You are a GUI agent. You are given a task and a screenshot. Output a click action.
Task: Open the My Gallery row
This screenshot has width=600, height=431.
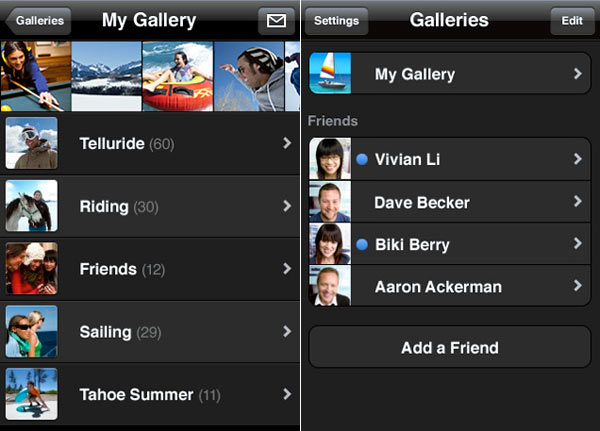click(x=450, y=74)
